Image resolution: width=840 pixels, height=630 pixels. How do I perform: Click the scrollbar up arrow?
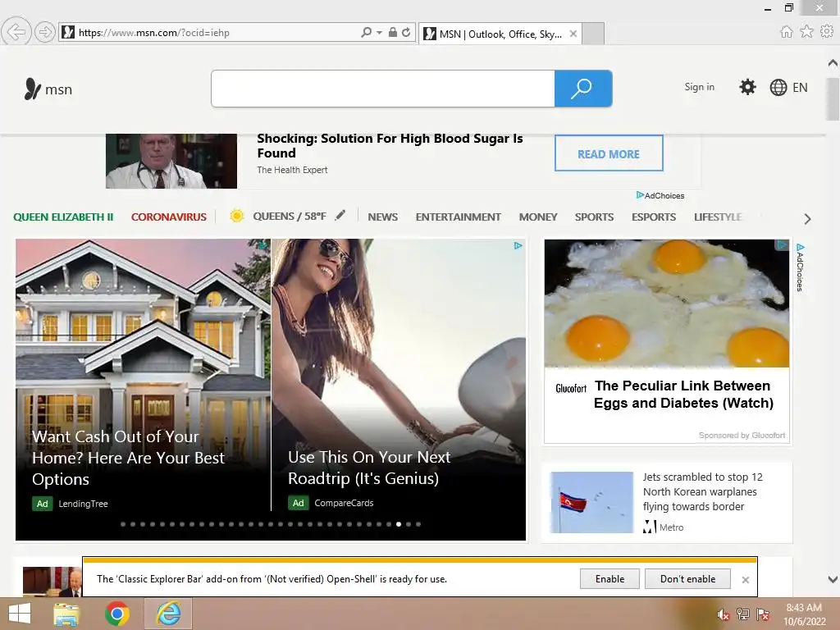coord(833,62)
